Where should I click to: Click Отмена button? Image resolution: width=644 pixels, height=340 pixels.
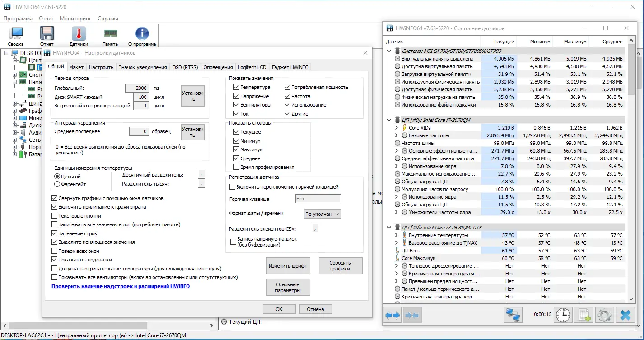(x=316, y=309)
